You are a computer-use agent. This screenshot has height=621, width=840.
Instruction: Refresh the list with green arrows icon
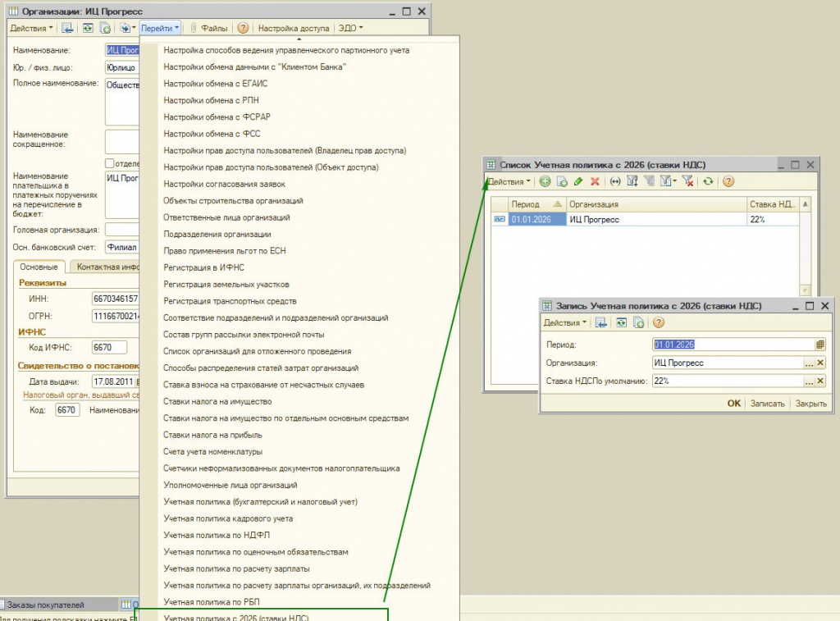[x=708, y=181]
